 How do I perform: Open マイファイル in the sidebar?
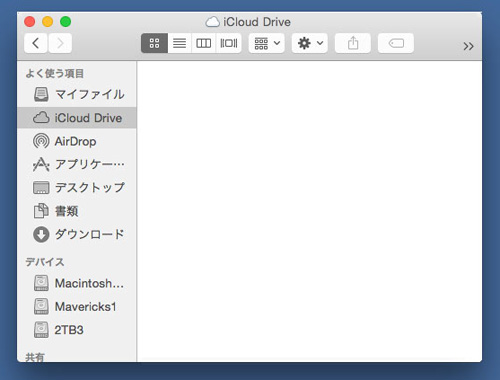[x=77, y=94]
